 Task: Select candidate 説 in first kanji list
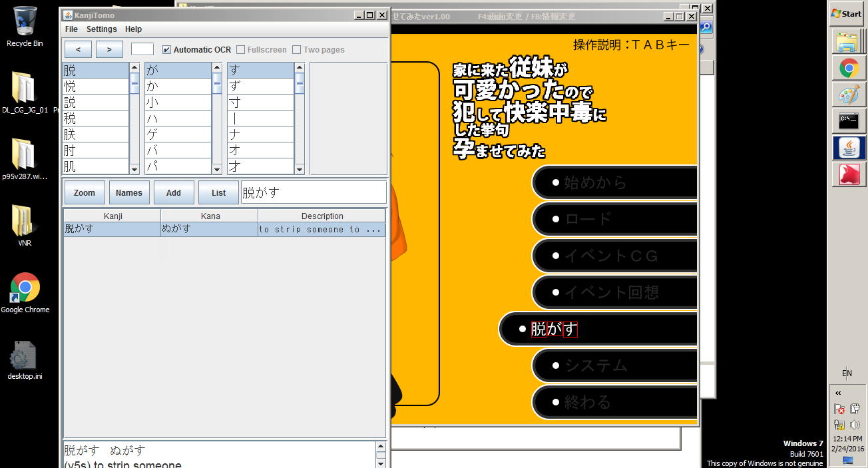96,103
